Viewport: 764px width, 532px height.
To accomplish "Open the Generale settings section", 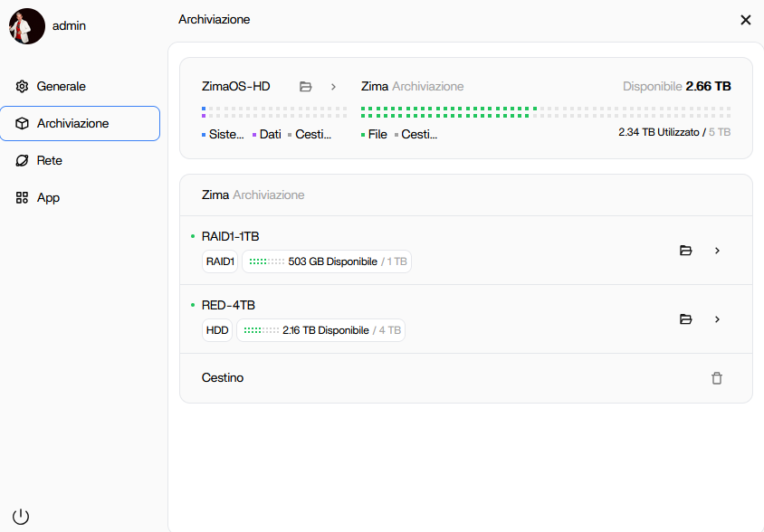I will tap(61, 87).
